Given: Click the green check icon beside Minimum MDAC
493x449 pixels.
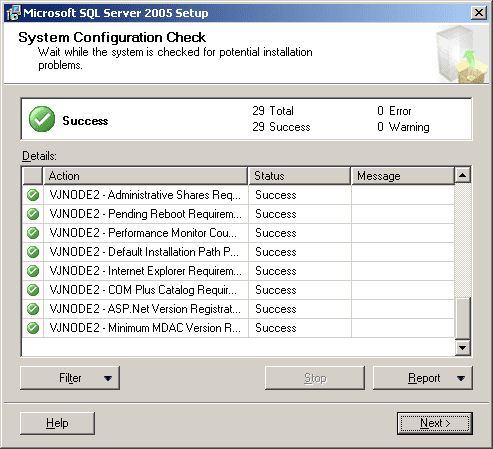Looking at the screenshot, I should [x=33, y=328].
